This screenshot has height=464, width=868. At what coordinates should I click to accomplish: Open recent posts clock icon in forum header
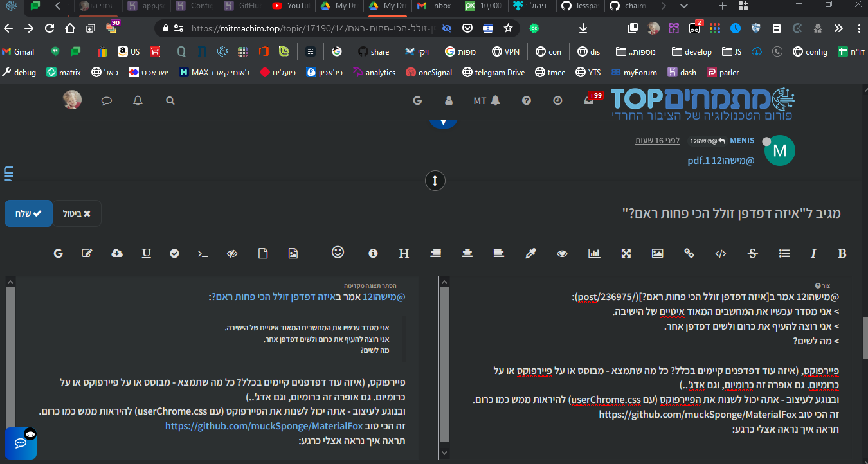pos(557,101)
